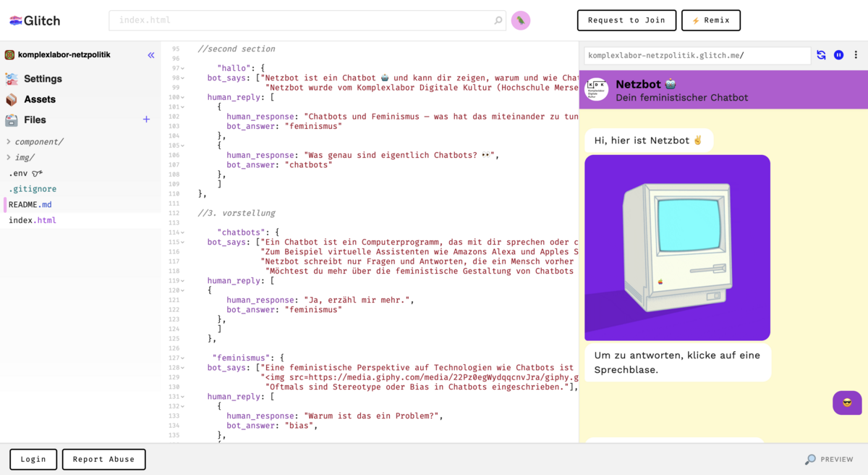Fold code at line 114
Screen dimensions: 868x475
tap(183, 233)
